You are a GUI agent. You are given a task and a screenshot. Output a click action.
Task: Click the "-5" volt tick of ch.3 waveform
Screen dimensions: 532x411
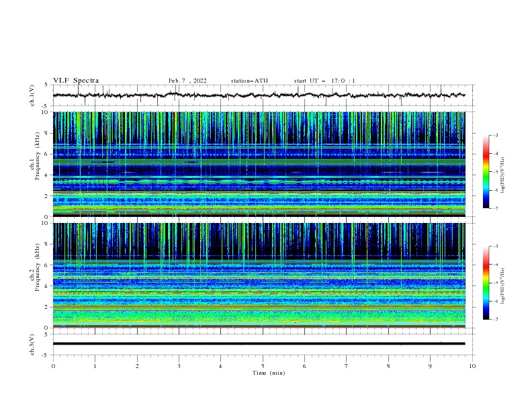tap(46, 355)
